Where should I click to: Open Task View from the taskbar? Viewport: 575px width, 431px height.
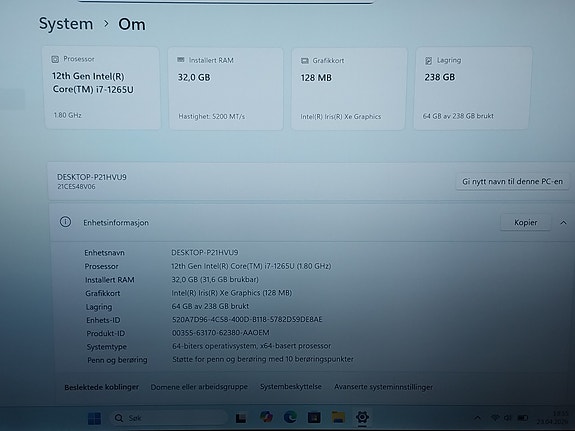241,418
